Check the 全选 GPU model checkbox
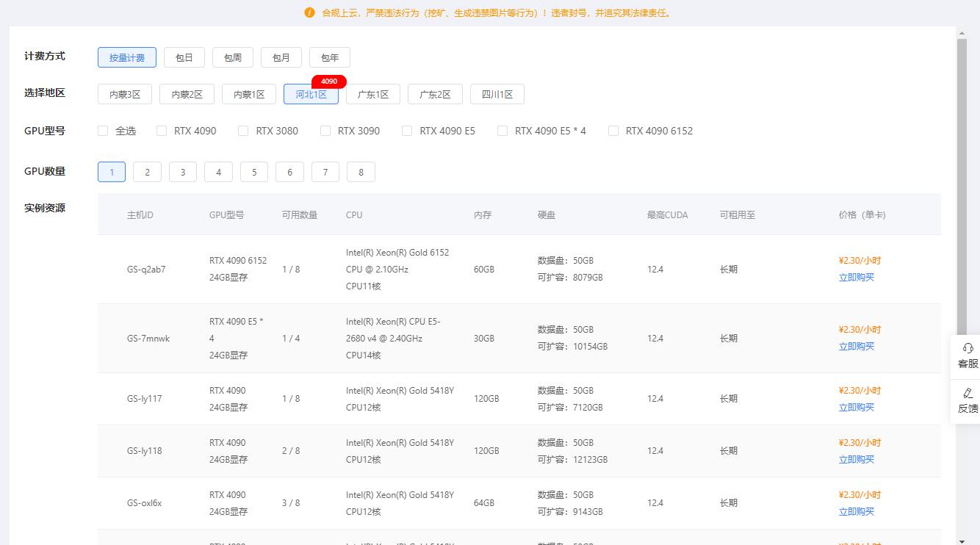The height and width of the screenshot is (545, 980). tap(103, 131)
